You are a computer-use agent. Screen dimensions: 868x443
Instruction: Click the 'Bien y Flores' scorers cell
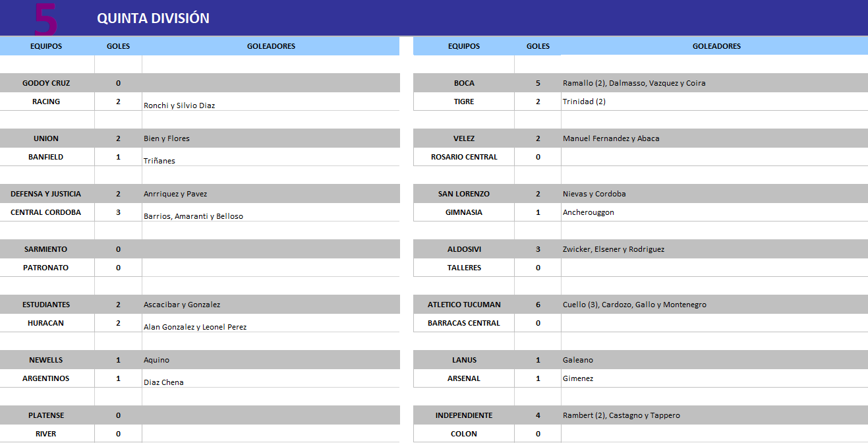point(271,138)
